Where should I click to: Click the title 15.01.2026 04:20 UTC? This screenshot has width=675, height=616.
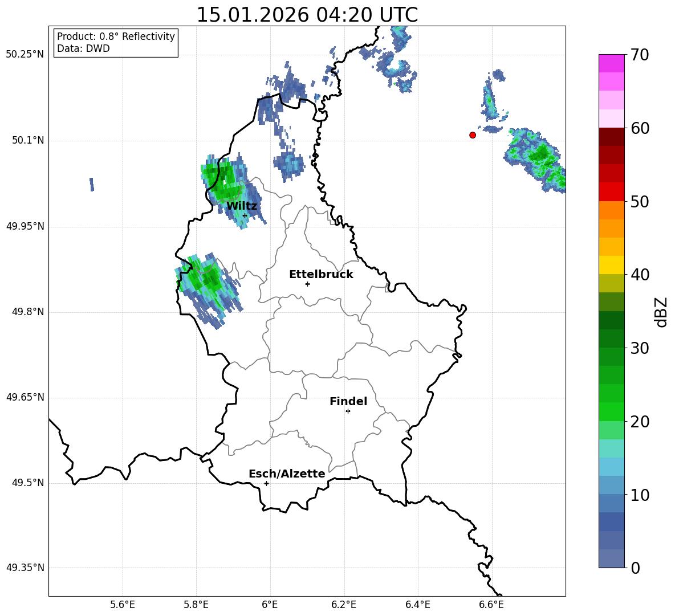click(307, 15)
